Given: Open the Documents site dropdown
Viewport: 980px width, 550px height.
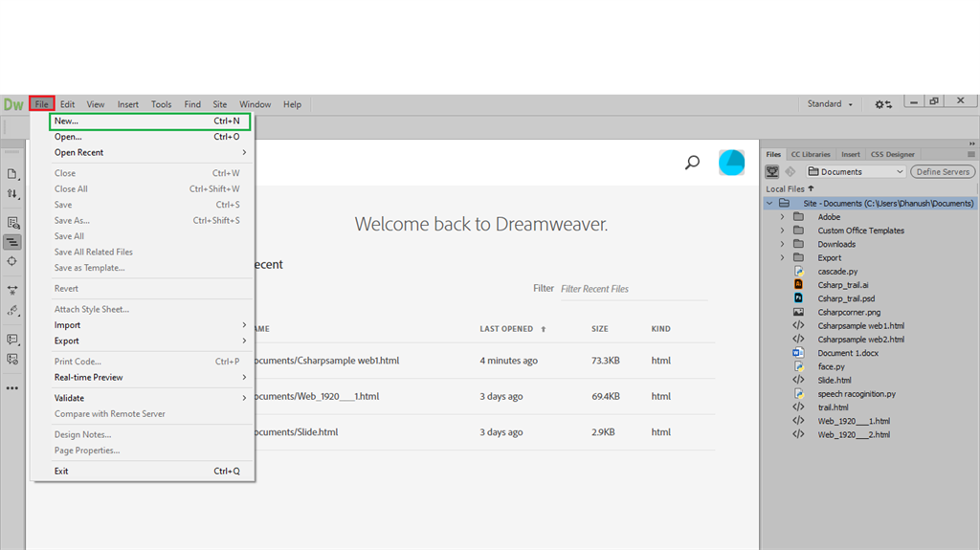Looking at the screenshot, I should (857, 171).
